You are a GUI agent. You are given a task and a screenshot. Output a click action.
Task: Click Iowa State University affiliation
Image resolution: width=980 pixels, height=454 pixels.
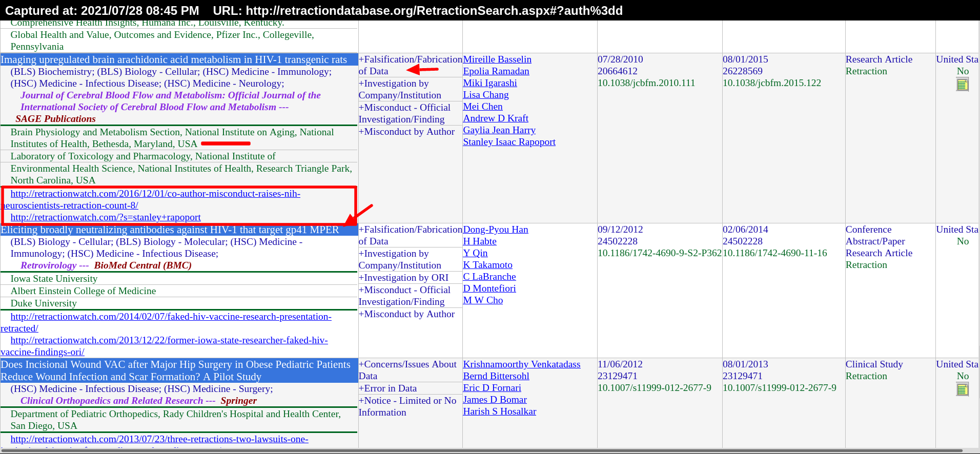(x=54, y=279)
